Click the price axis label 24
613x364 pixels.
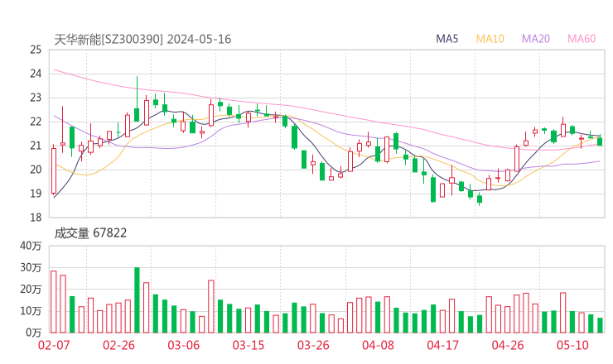pyautogui.click(x=36, y=74)
